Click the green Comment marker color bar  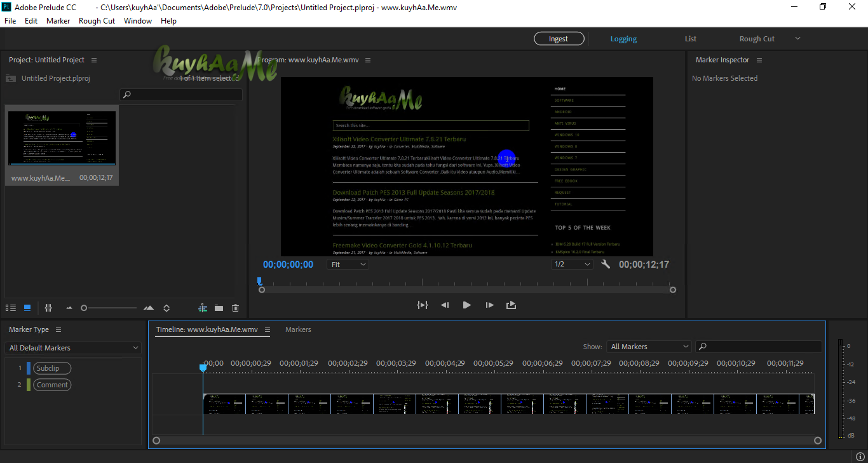(x=29, y=385)
